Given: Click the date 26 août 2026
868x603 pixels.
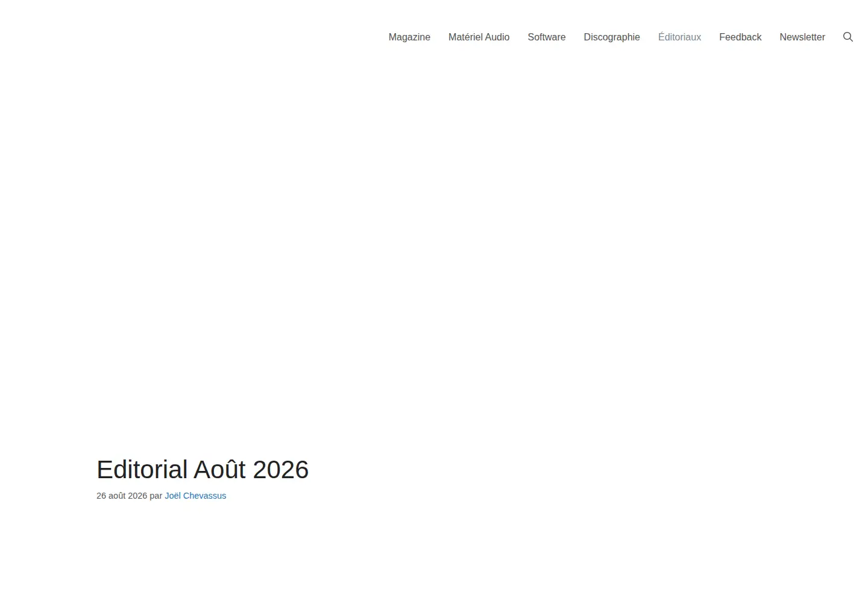Looking at the screenshot, I should click(122, 496).
